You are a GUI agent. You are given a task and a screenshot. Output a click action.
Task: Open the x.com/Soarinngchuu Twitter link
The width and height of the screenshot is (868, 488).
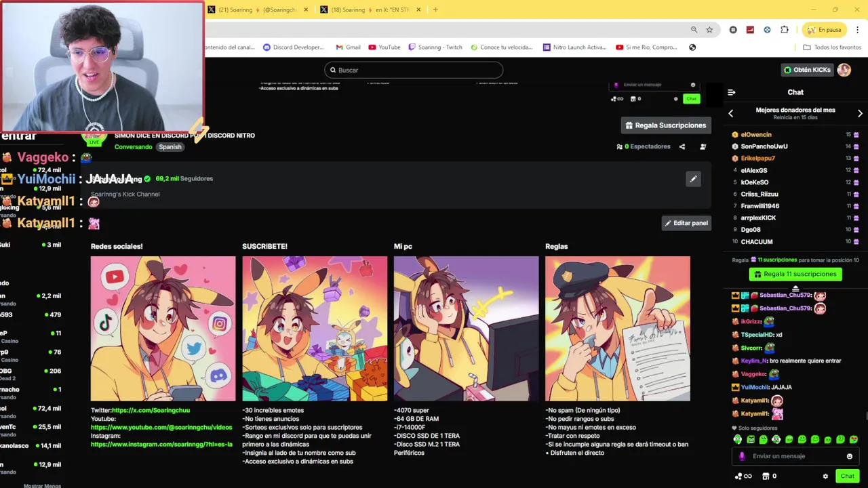(151, 410)
